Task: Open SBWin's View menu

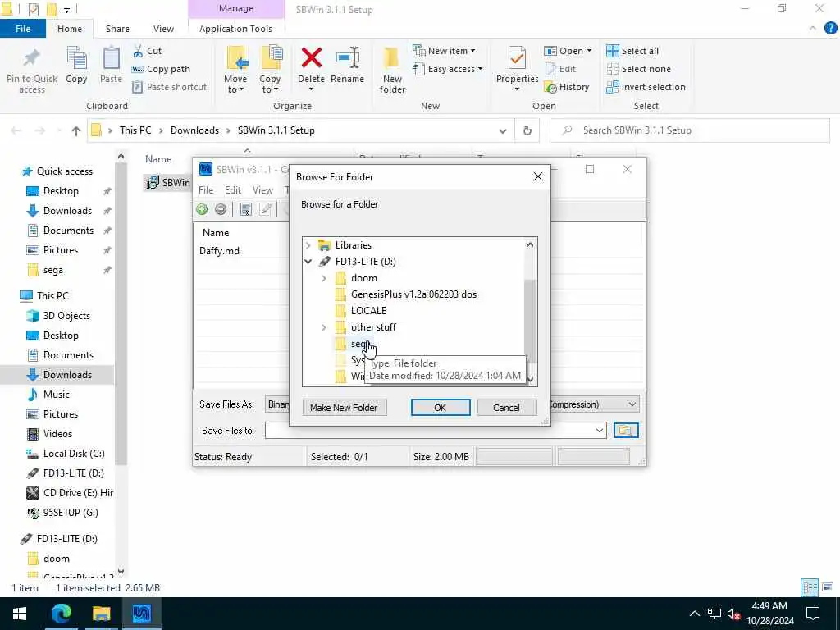Action: coord(262,190)
